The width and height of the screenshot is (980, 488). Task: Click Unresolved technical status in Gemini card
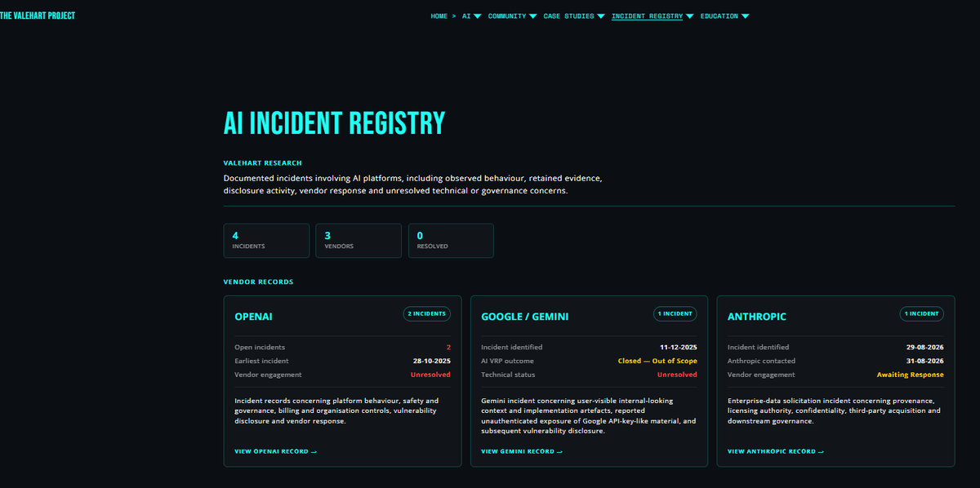677,375
